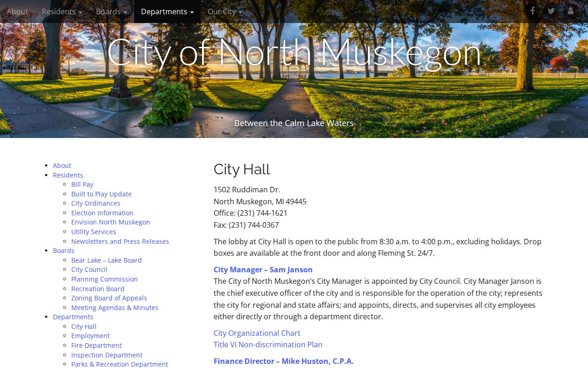Go to Utility Services page
The image size is (588, 368).
(x=94, y=232)
